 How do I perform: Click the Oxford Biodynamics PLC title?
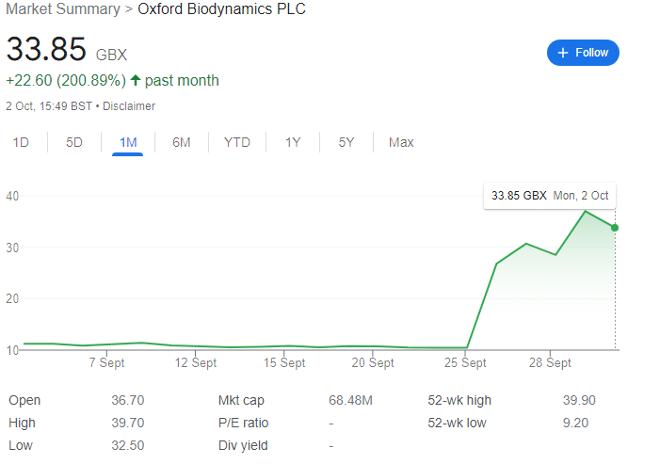click(221, 9)
